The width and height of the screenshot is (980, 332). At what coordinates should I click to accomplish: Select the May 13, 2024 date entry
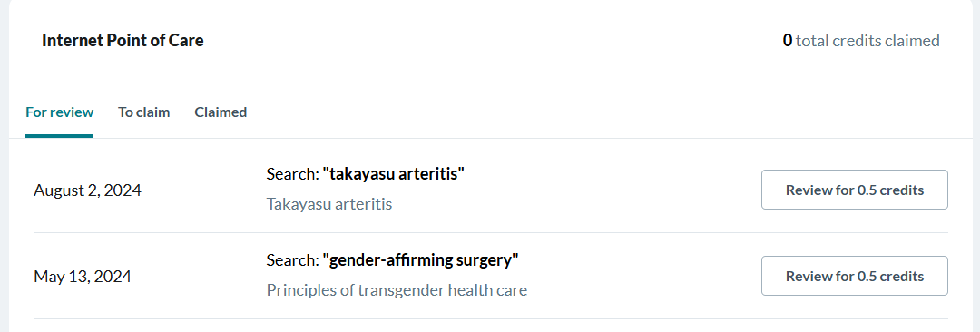point(83,277)
